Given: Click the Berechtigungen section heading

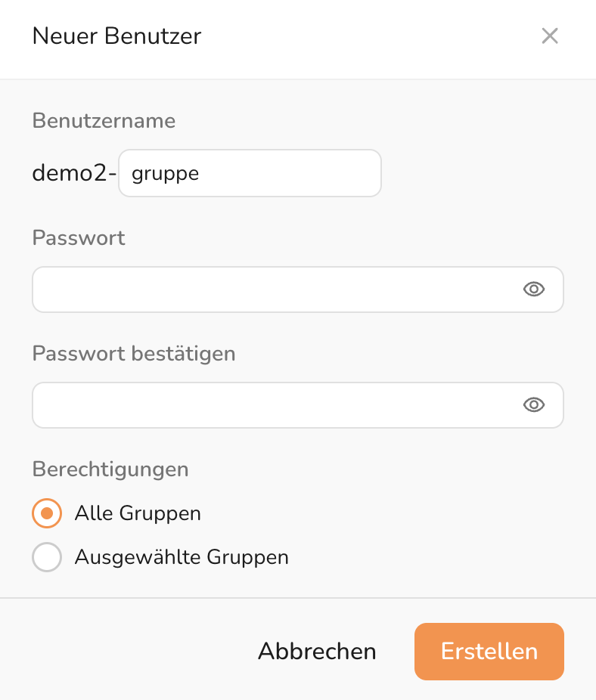Looking at the screenshot, I should pyautogui.click(x=110, y=469).
